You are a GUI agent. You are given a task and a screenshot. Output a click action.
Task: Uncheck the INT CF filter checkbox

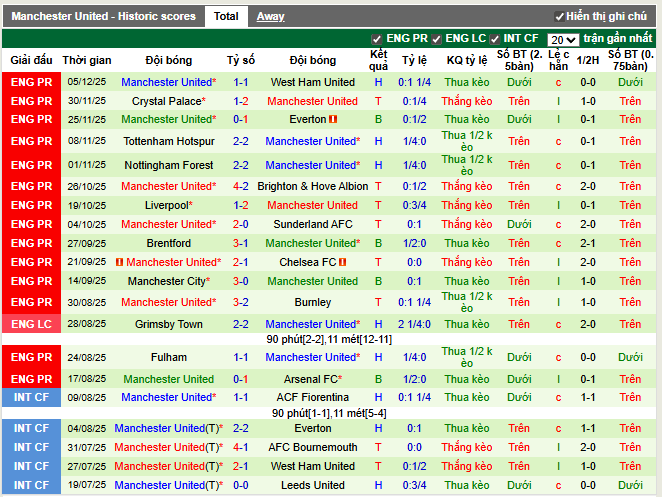(x=494, y=39)
